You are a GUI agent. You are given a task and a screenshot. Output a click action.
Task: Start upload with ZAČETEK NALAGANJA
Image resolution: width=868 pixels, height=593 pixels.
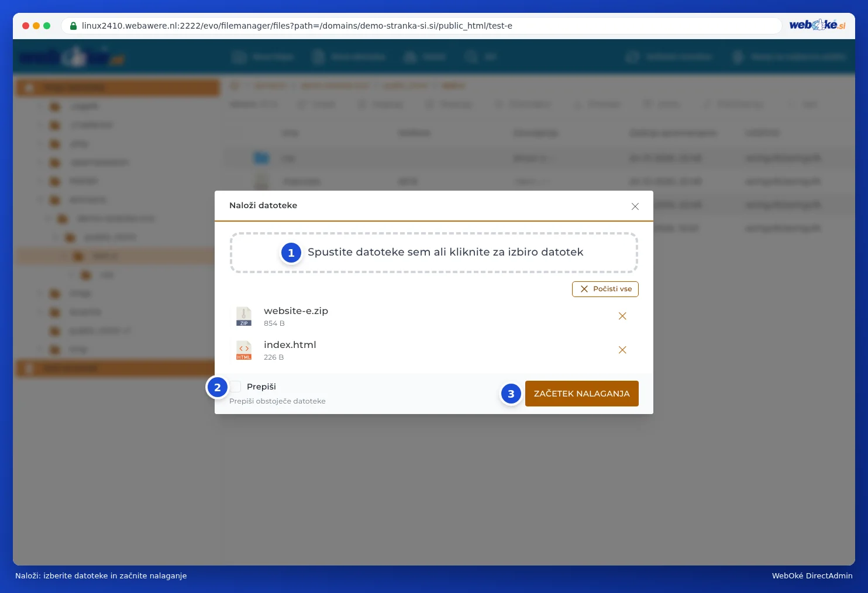pyautogui.click(x=582, y=394)
